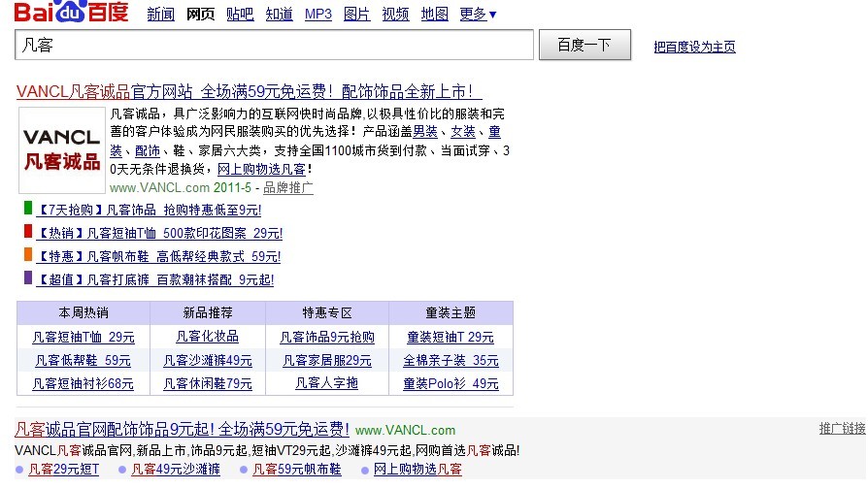The width and height of the screenshot is (868, 489).
Task: Click the 本周热销 column header
Action: click(x=83, y=313)
